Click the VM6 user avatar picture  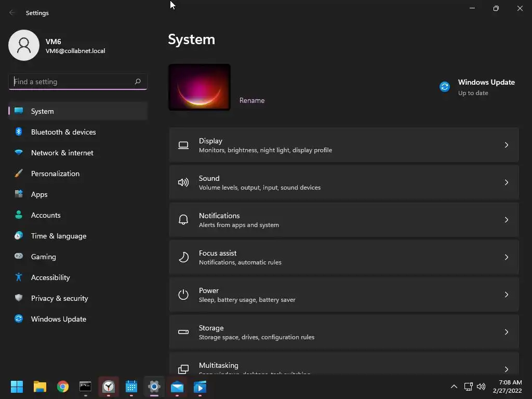click(x=24, y=45)
